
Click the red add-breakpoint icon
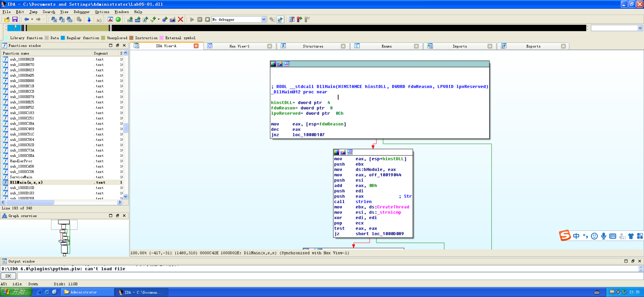point(299,19)
